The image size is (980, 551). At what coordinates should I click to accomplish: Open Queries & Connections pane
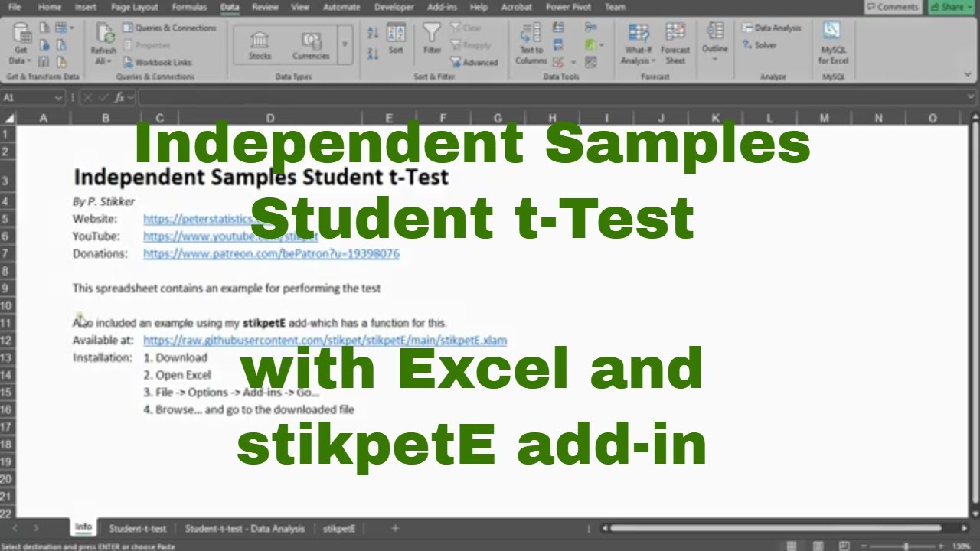(x=169, y=28)
